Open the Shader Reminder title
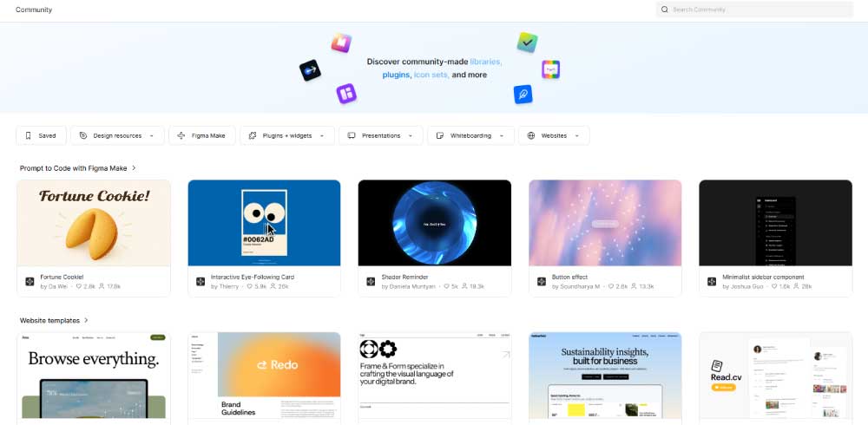This screenshot has width=868, height=425. pyautogui.click(x=404, y=278)
